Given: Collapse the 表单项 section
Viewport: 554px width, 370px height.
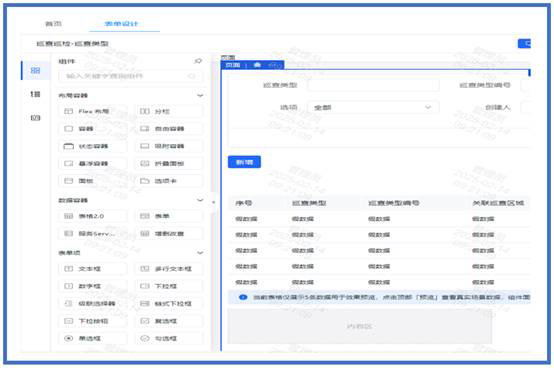Looking at the screenshot, I should (x=200, y=253).
